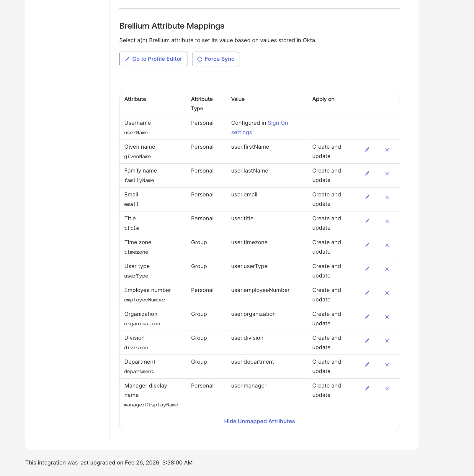Edit the Title attribute mapping
474x476 pixels.
point(367,221)
